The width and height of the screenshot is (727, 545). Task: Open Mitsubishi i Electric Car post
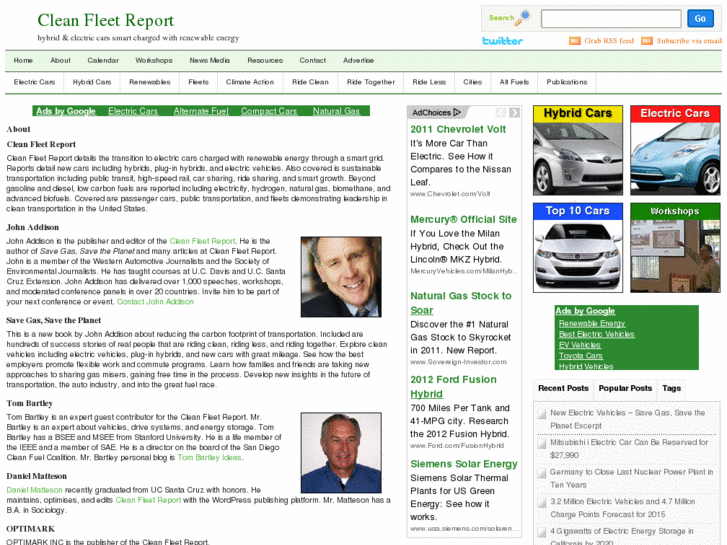[629, 449]
